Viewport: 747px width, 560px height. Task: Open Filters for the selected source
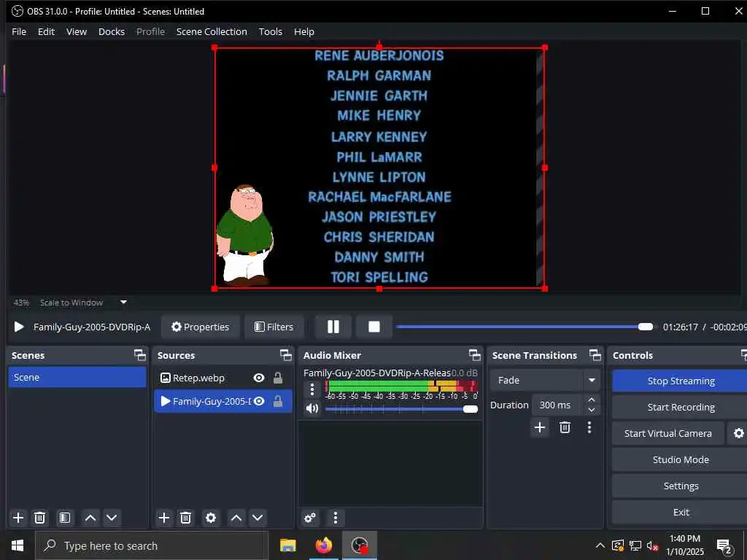pos(274,327)
